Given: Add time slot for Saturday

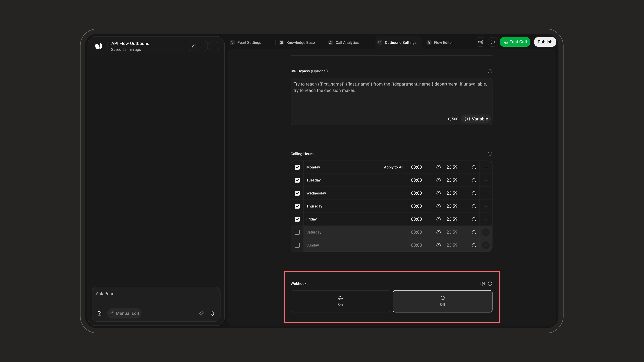Looking at the screenshot, I should [x=486, y=232].
